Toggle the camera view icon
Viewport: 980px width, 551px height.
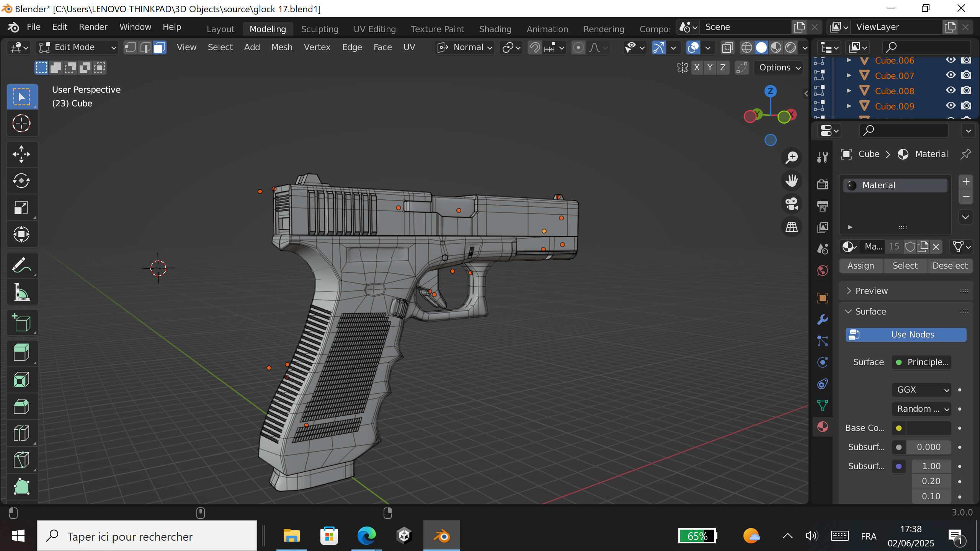tap(792, 204)
